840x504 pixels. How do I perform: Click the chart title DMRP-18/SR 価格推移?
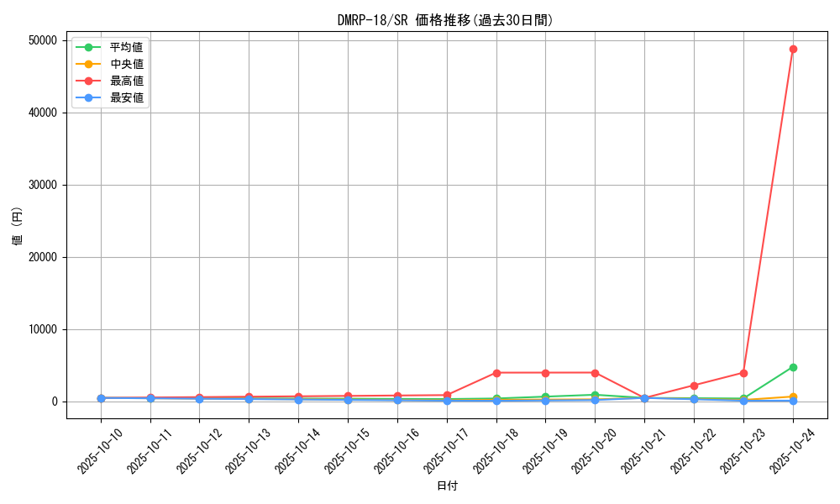click(x=445, y=20)
